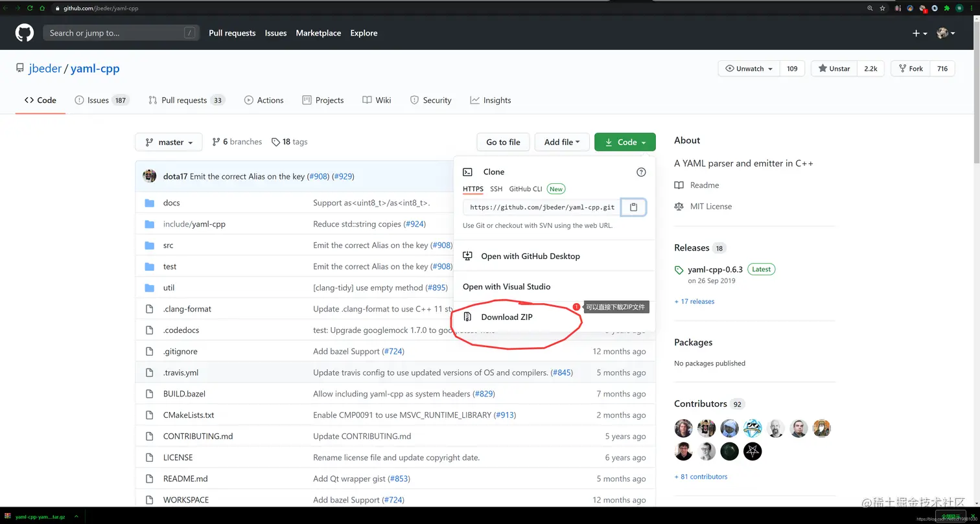Viewport: 980px width, 524px height.
Task: Open the master branch dropdown
Action: click(169, 142)
